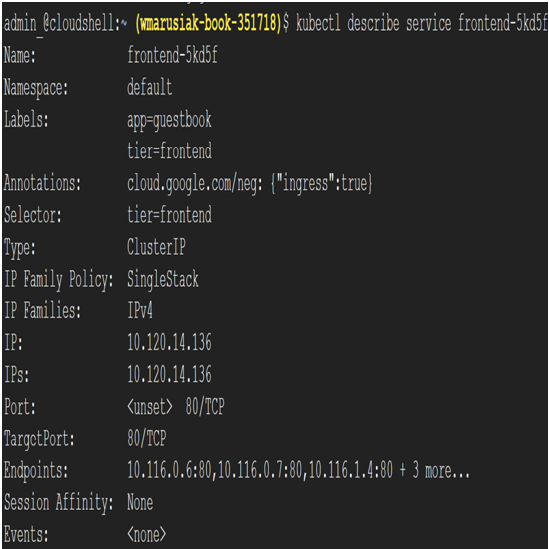Click the '+ 3 more...' endpoints text
Screen dimensions: 549x549
point(435,470)
